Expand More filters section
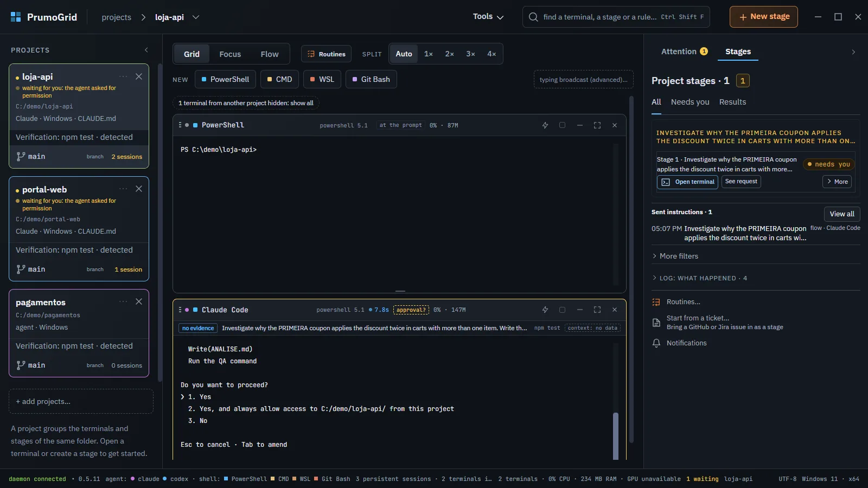This screenshot has width=868, height=488. [x=675, y=256]
